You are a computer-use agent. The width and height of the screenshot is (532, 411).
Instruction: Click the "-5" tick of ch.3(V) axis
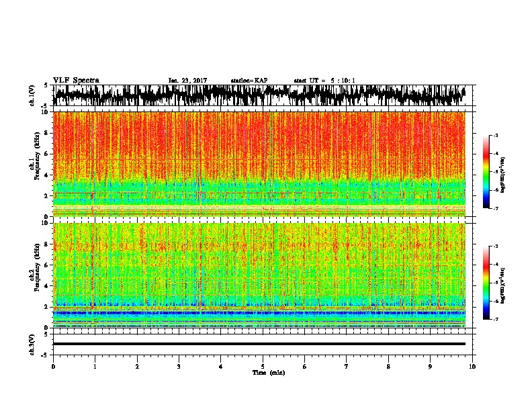coord(45,355)
